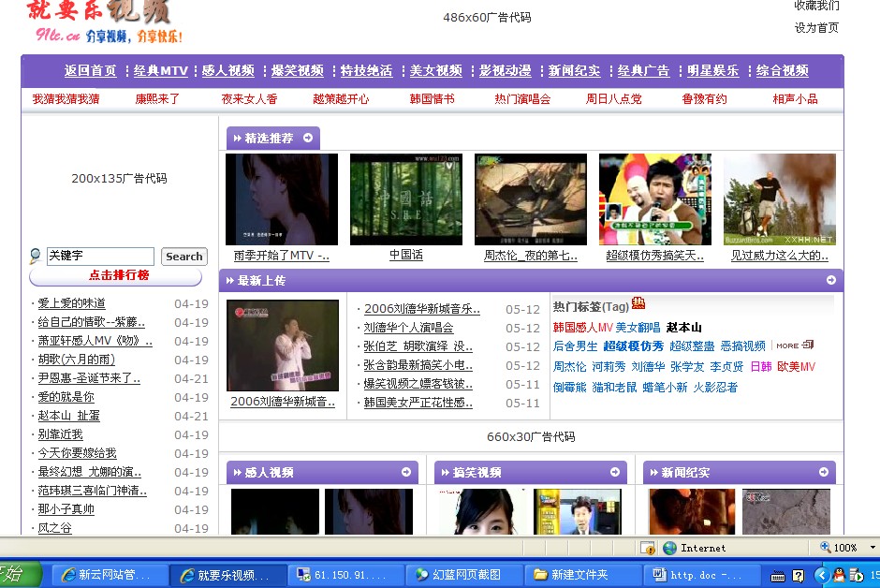Open 经典MTV in the navigation bar

click(x=160, y=71)
